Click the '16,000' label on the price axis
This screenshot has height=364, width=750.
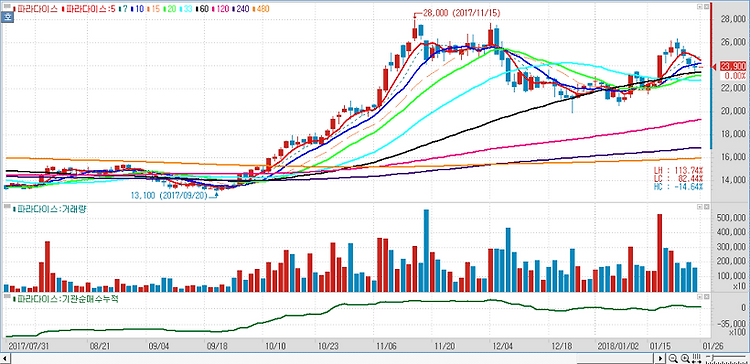point(732,157)
